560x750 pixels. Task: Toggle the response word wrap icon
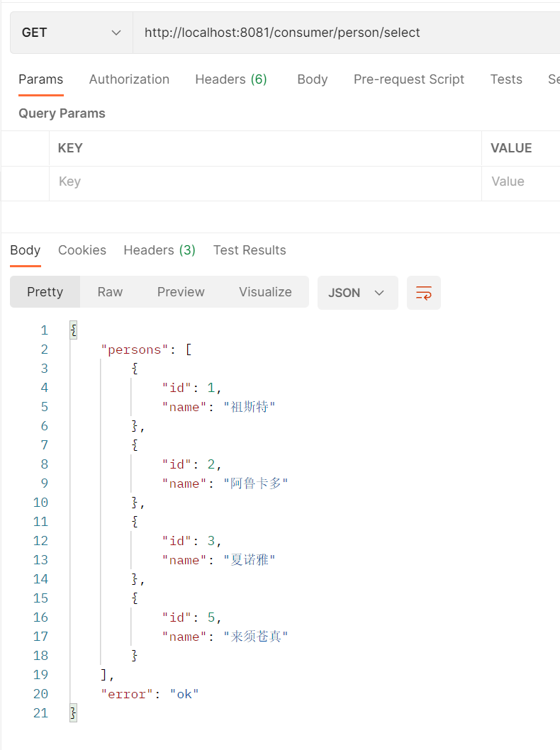[x=424, y=293]
